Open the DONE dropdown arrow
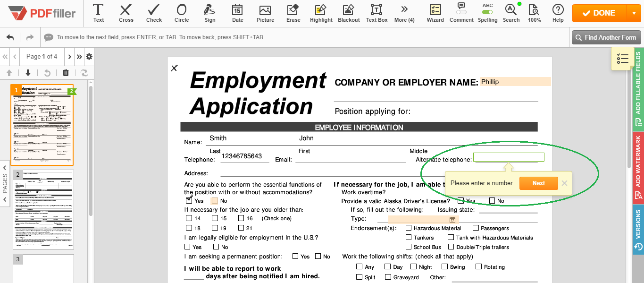 [x=633, y=13]
